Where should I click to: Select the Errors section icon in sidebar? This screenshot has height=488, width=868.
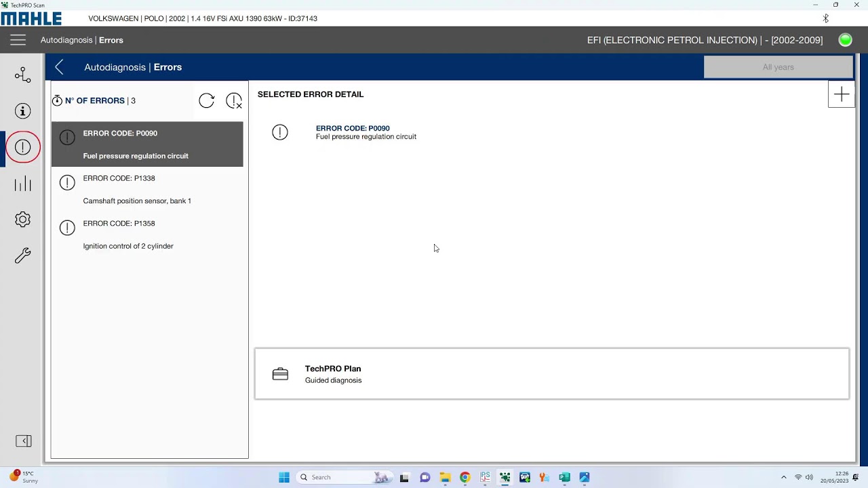[22, 147]
